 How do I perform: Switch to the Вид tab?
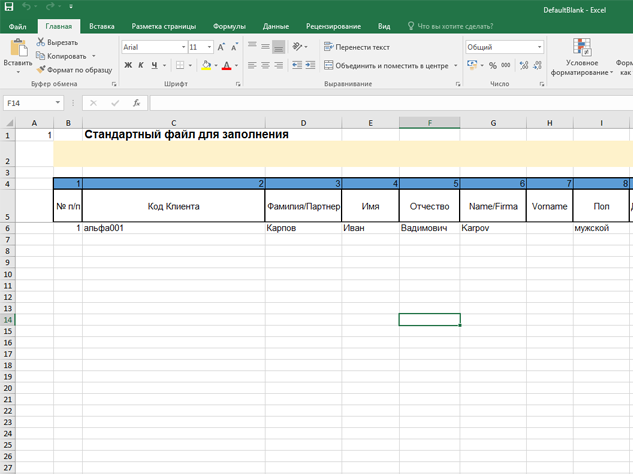[384, 26]
